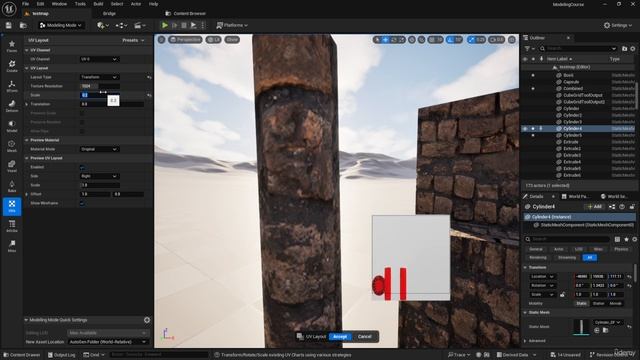Toggle the Enabled checkbox under Preview UV Layout
640x360 pixels.
[82, 167]
